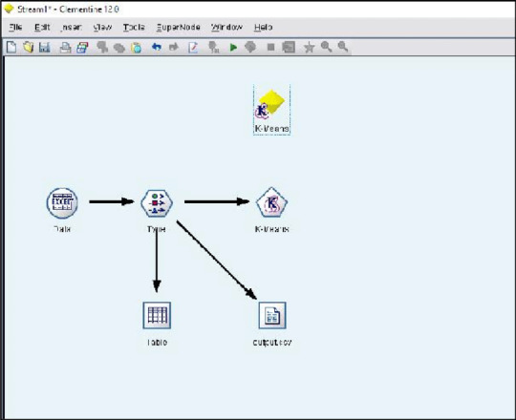This screenshot has width=516, height=420.
Task: Click the gray SuperNode icon beside the stop square
Action: pos(289,48)
